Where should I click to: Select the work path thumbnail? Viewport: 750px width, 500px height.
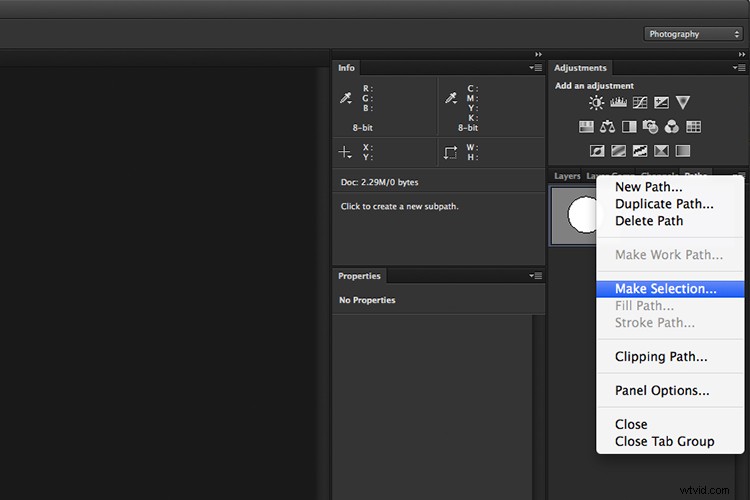click(574, 215)
